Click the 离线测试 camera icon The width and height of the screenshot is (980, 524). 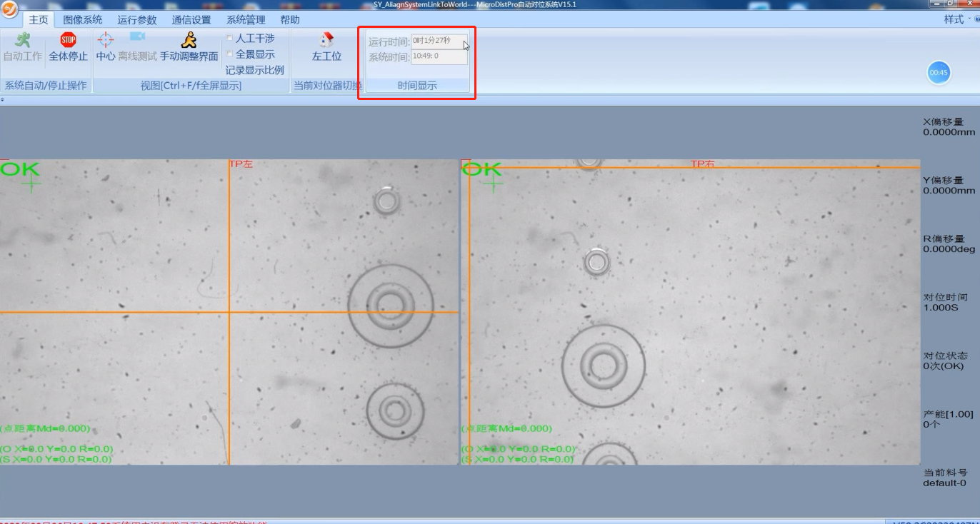[137, 38]
